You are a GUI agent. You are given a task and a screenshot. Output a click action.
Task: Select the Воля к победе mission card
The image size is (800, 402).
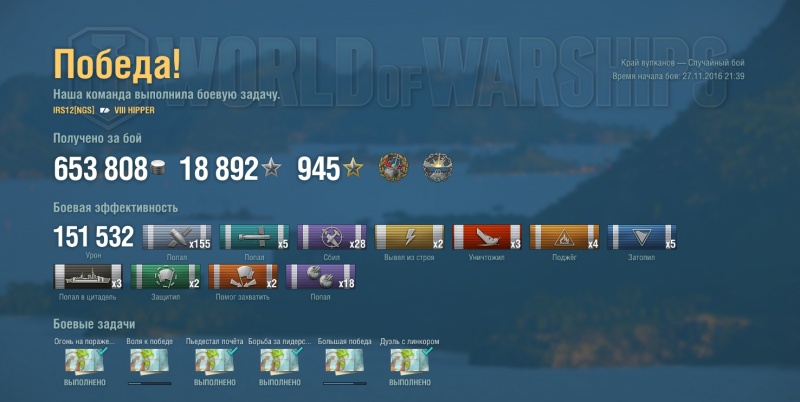point(149,362)
